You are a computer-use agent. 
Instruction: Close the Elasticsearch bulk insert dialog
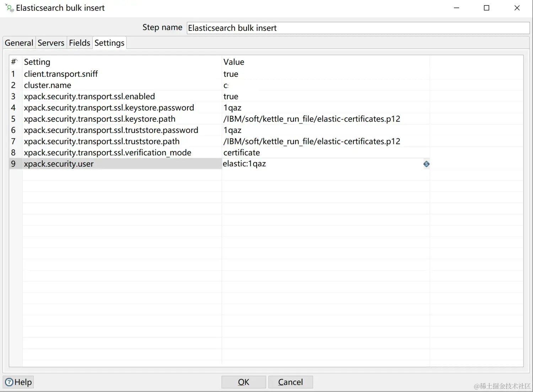517,8
